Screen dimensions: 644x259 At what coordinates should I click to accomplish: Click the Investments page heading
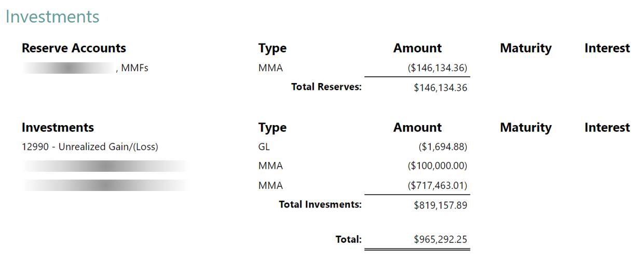(52, 17)
